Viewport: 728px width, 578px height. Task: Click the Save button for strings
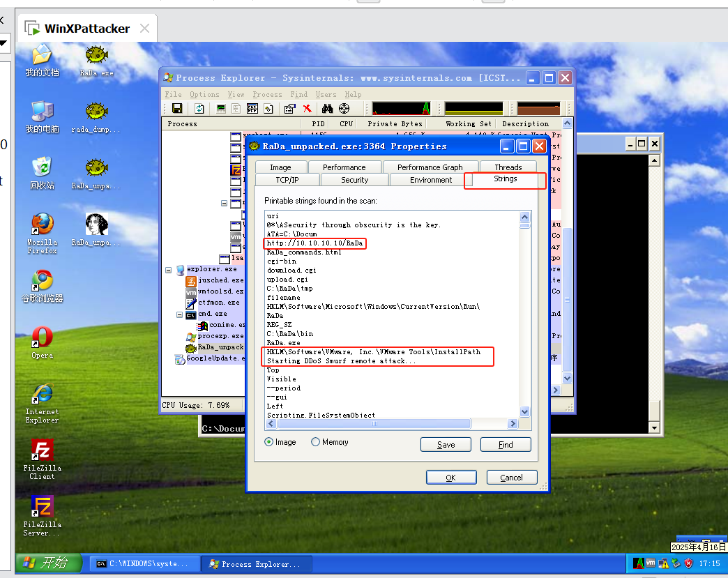446,445
